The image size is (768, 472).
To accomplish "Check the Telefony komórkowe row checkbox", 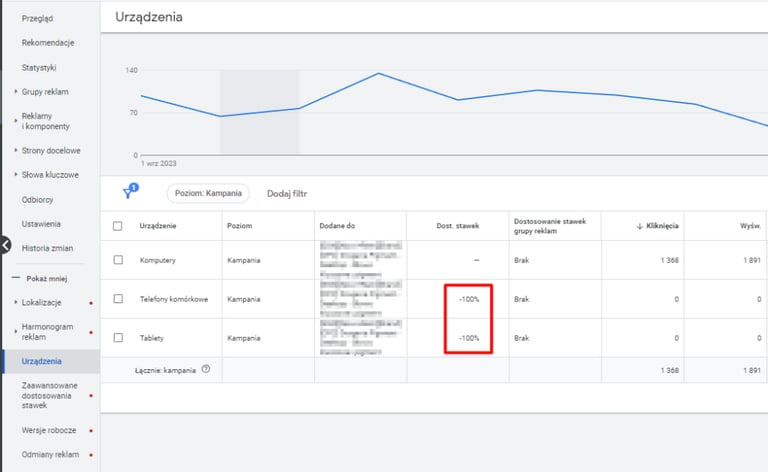I will click(118, 299).
